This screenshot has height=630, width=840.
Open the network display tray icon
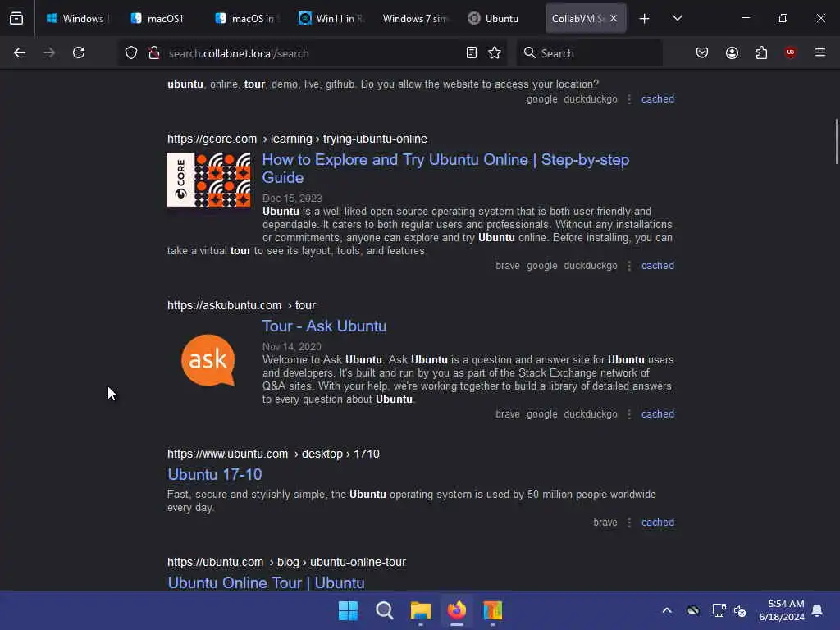(719, 610)
